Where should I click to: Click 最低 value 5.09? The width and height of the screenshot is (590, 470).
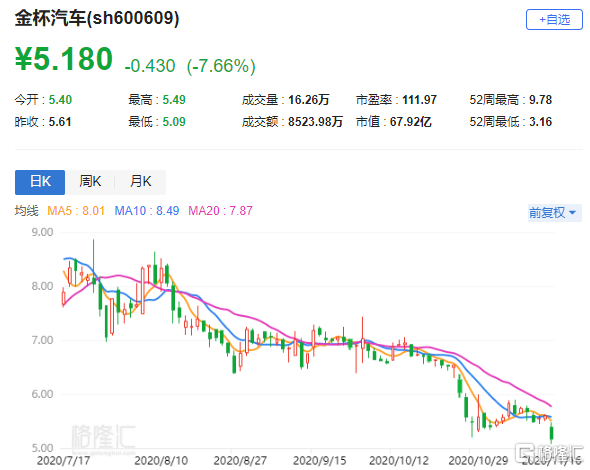click(x=174, y=122)
